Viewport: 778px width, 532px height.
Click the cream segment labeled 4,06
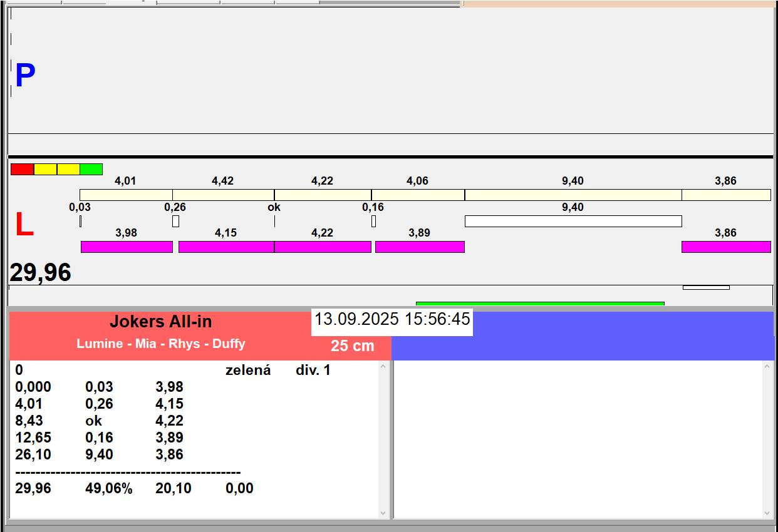(418, 195)
